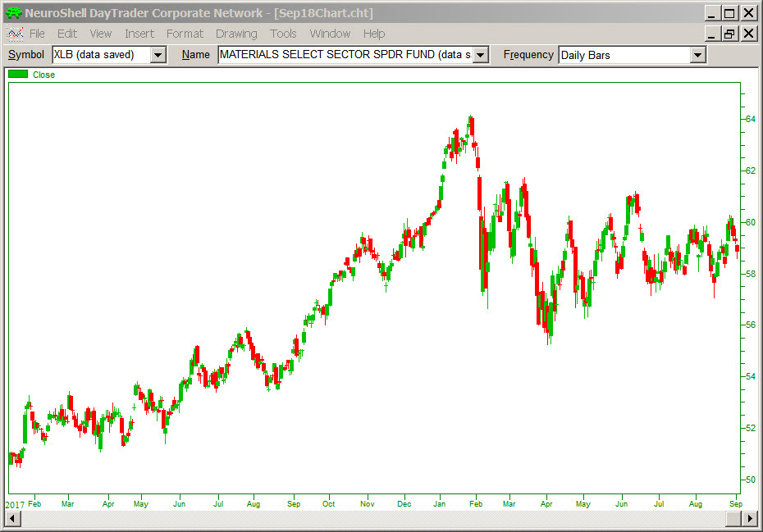This screenshot has width=763, height=532.
Task: Open the Edit menu
Action: pos(67,34)
